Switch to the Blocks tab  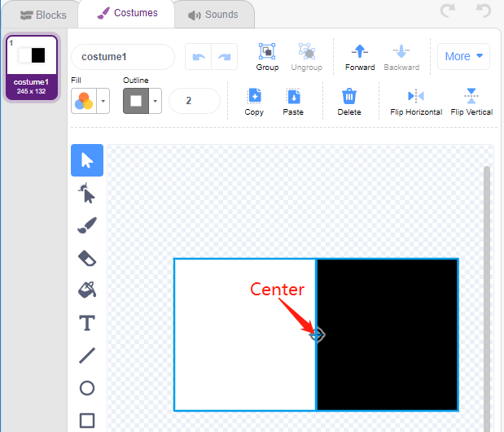[43, 15]
